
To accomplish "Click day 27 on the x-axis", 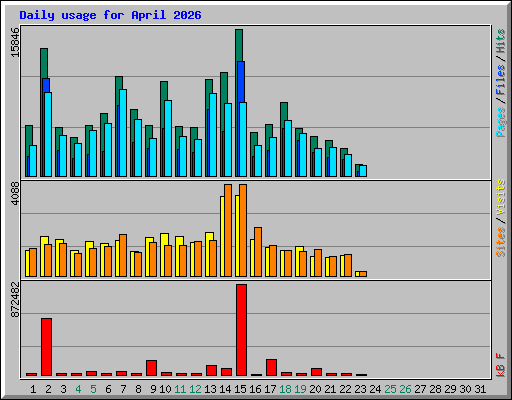I will tap(420, 389).
